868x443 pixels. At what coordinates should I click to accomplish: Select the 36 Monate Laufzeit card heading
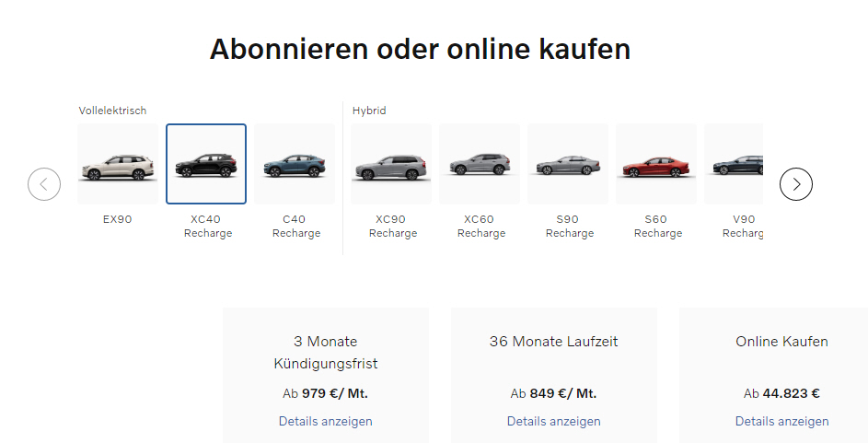click(554, 342)
